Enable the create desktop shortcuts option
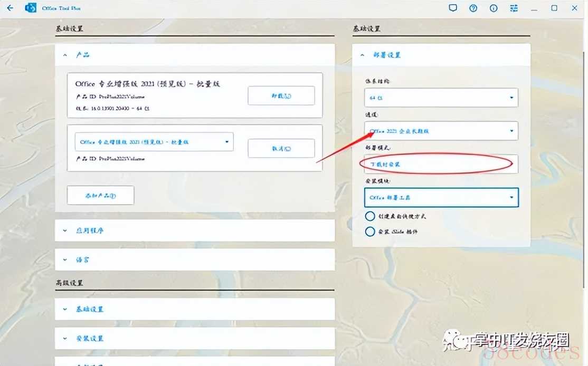 [371, 216]
